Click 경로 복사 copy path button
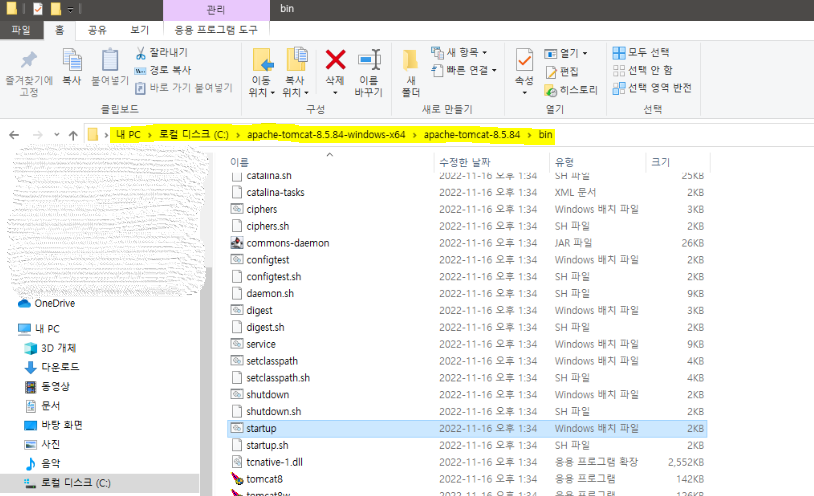 pos(164,70)
